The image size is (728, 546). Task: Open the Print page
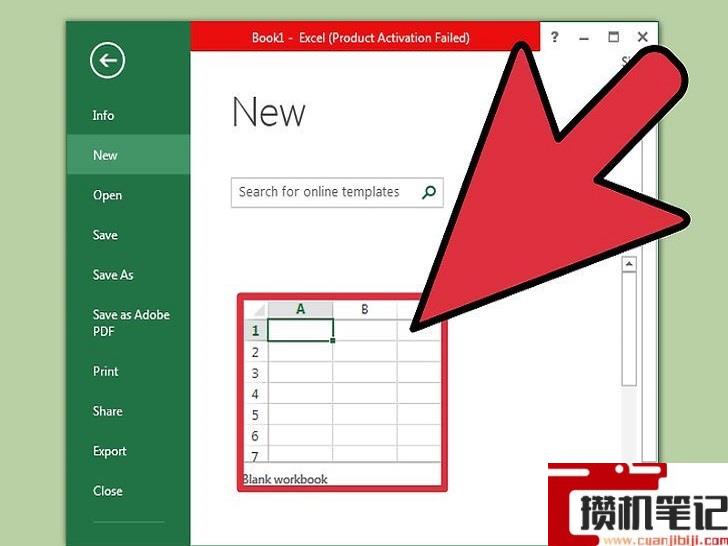pyautogui.click(x=105, y=371)
